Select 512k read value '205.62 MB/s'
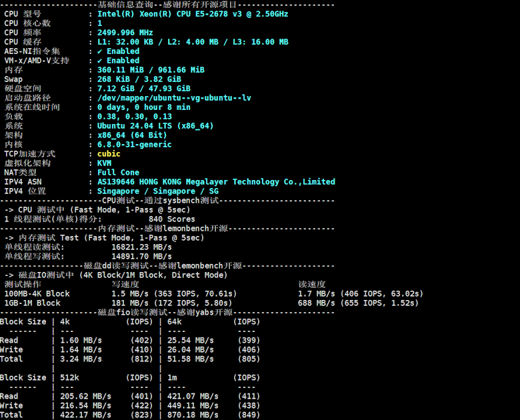 pyautogui.click(x=85, y=397)
